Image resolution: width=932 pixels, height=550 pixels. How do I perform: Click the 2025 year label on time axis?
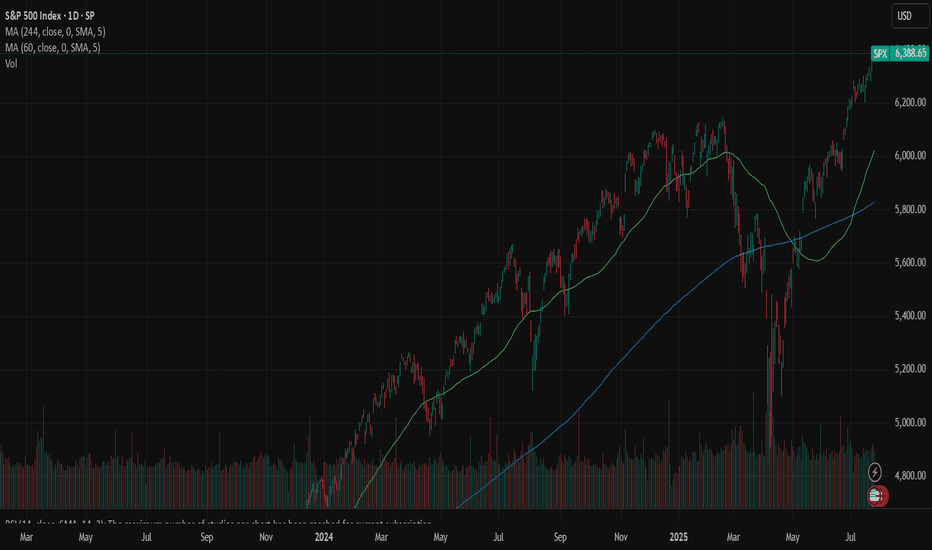tap(678, 537)
